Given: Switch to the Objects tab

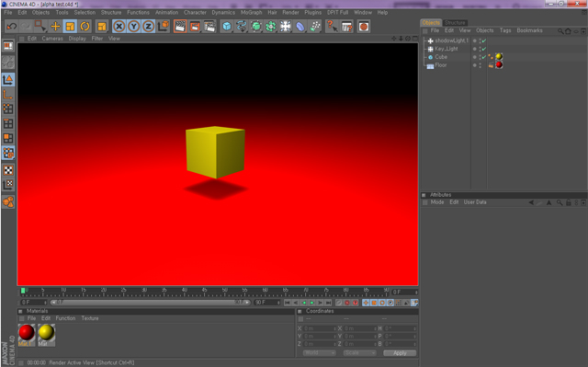Looking at the screenshot, I should click(x=431, y=22).
